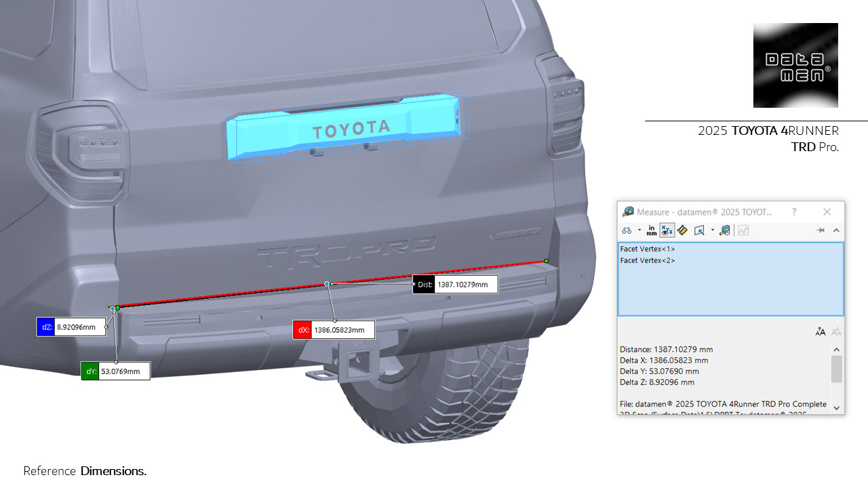Click the left green measurement vertex point
This screenshot has width=868, height=488.
tap(117, 308)
